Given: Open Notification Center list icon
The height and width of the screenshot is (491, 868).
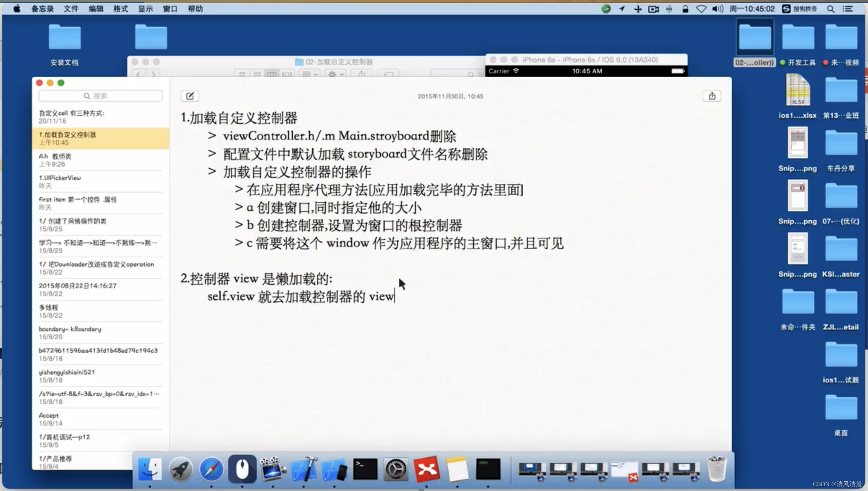Looking at the screenshot, I should click(848, 9).
